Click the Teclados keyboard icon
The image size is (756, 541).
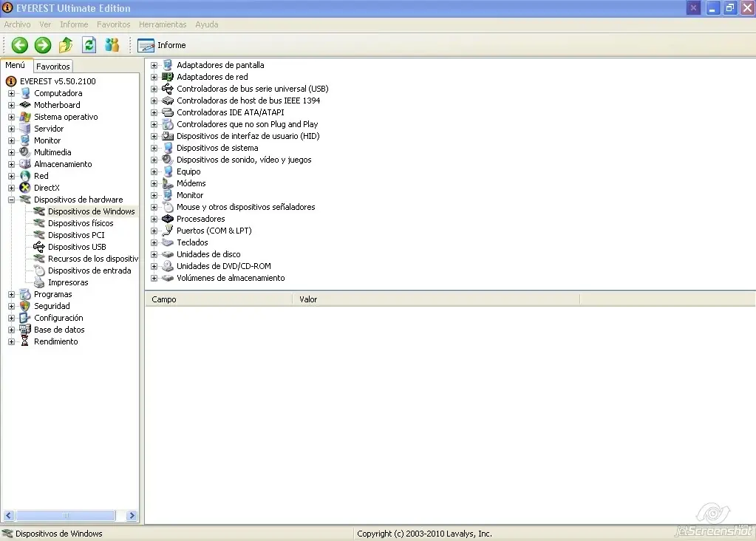(167, 242)
